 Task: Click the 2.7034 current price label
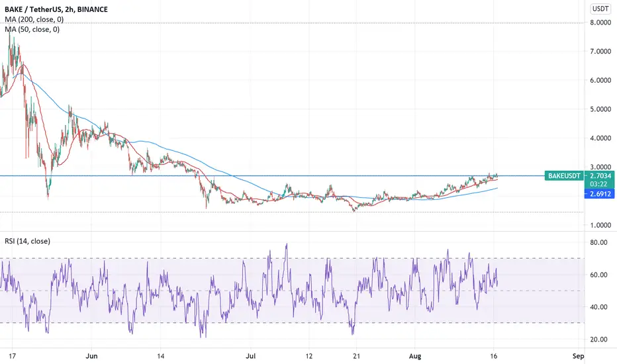click(600, 175)
